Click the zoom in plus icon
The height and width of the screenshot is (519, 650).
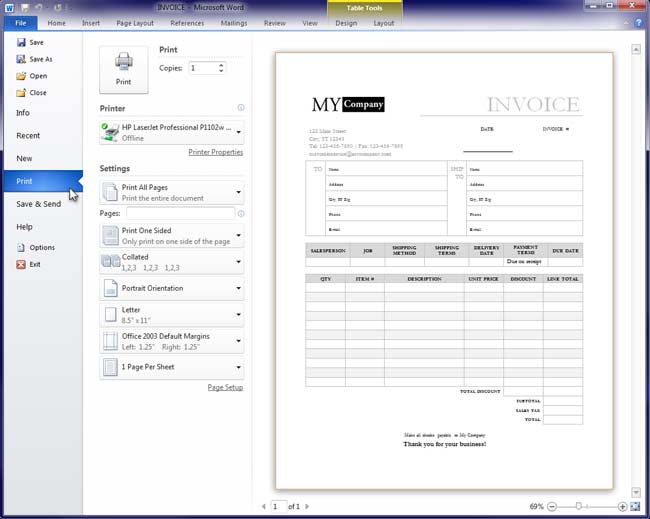click(x=622, y=506)
